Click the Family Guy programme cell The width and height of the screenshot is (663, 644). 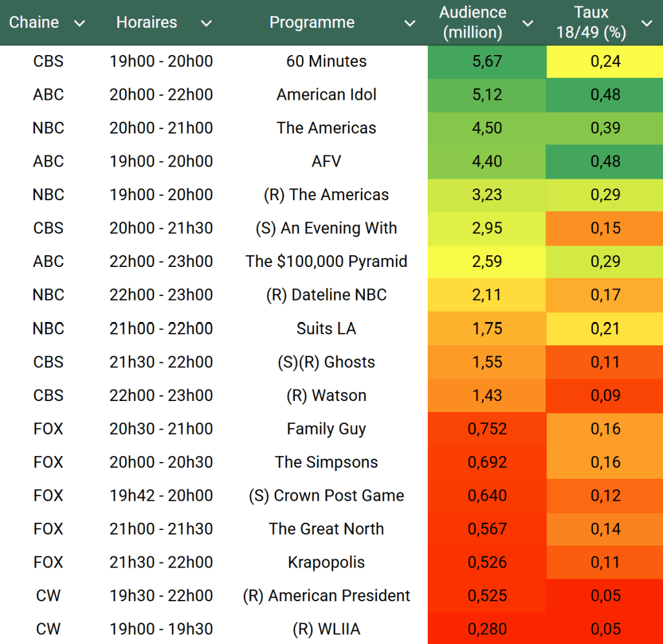[326, 429]
